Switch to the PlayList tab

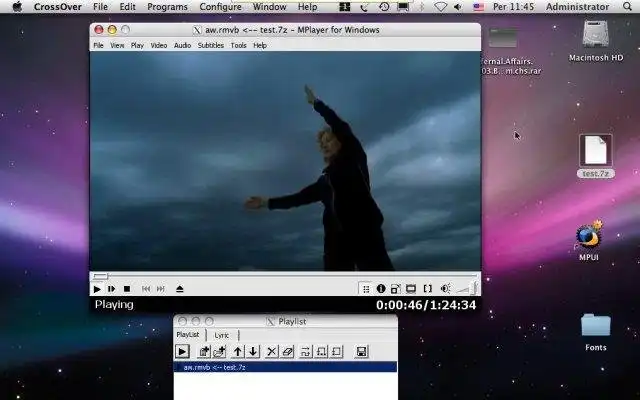pos(188,335)
